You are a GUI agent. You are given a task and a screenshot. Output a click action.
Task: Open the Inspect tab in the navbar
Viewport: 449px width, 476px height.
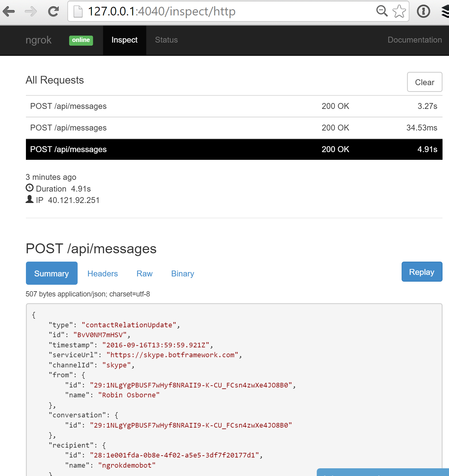coord(125,40)
